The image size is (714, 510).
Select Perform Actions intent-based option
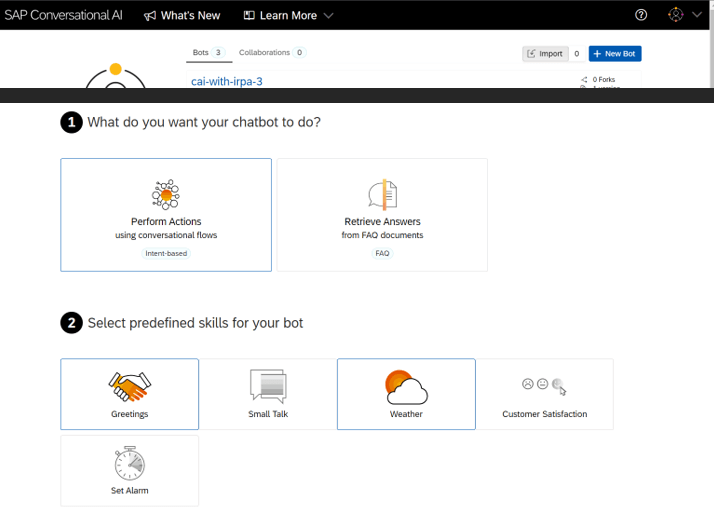pos(166,215)
